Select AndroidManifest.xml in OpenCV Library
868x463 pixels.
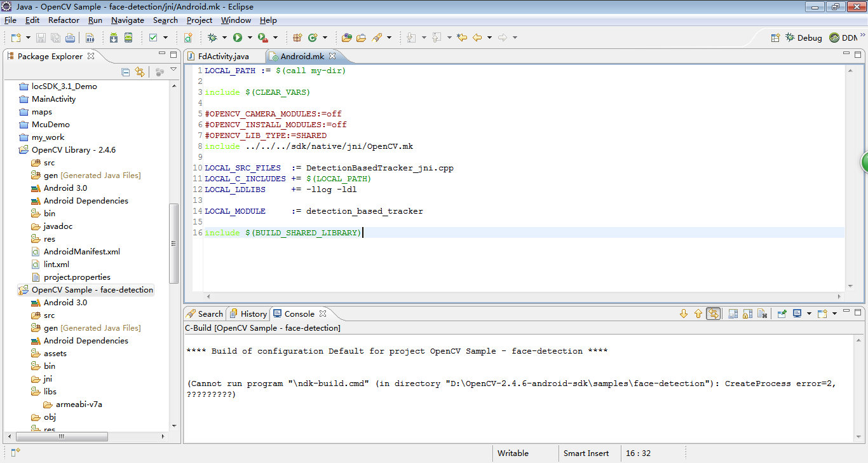[76, 251]
